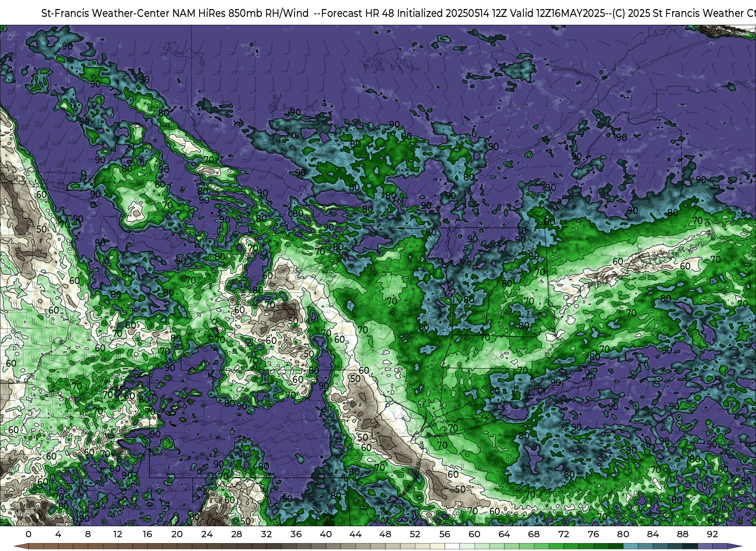Click the colorbar scale label 12

118,534
